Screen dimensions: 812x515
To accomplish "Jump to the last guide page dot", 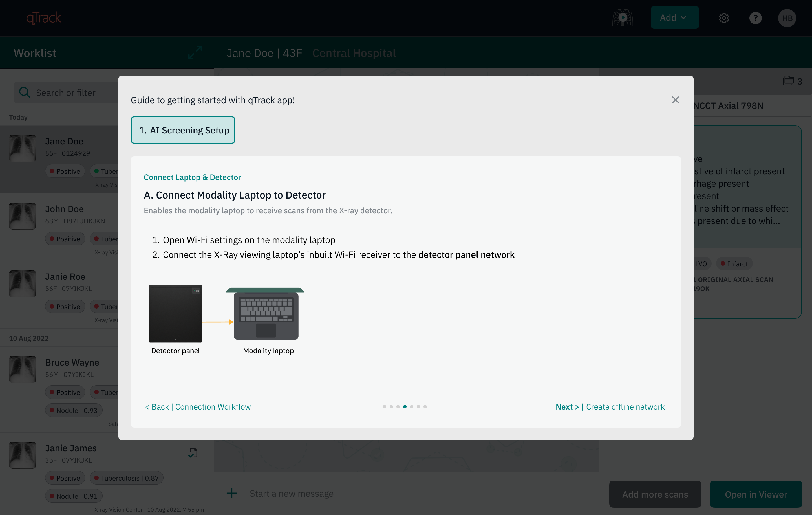I will click(425, 407).
